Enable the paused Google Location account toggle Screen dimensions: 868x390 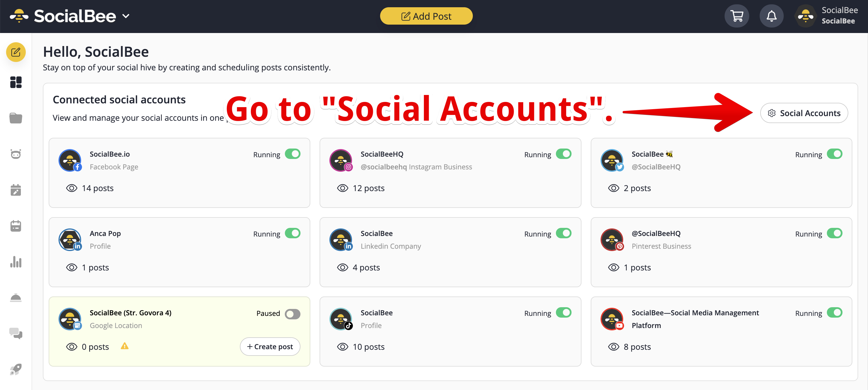(293, 314)
